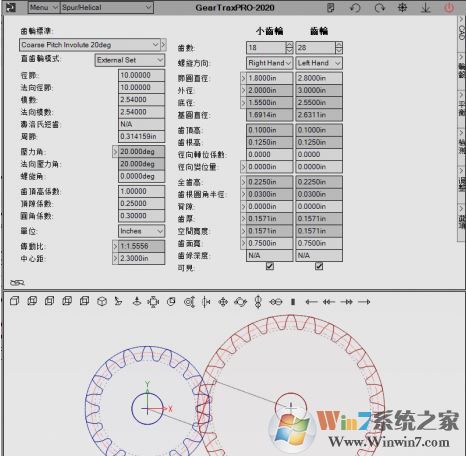Open the Right Hand helix direction dropdown
This screenshot has height=456, width=466.
(269, 63)
